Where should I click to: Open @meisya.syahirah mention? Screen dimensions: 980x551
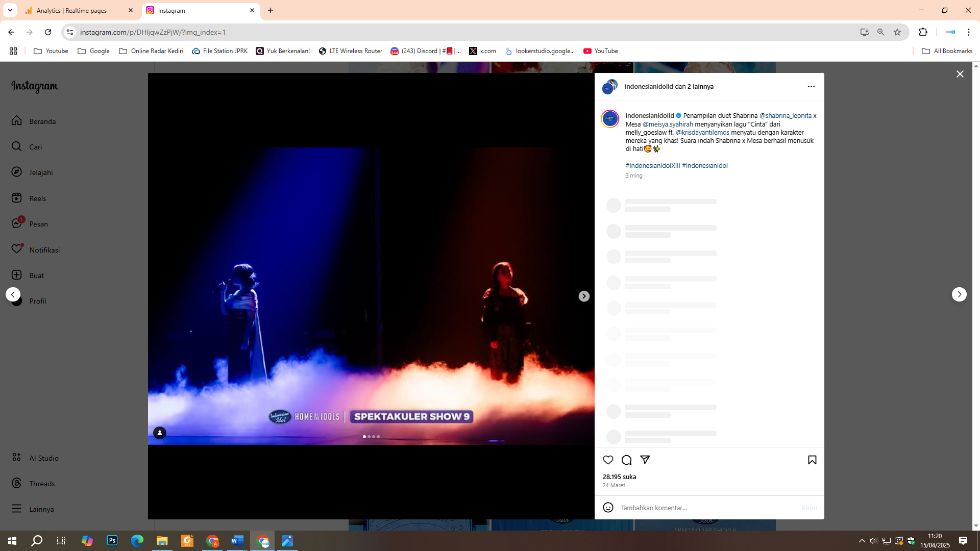668,124
